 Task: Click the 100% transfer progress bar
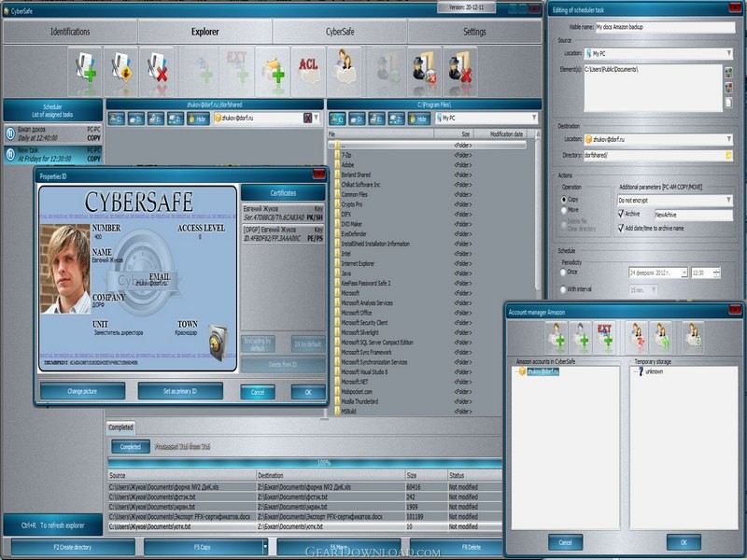305,462
